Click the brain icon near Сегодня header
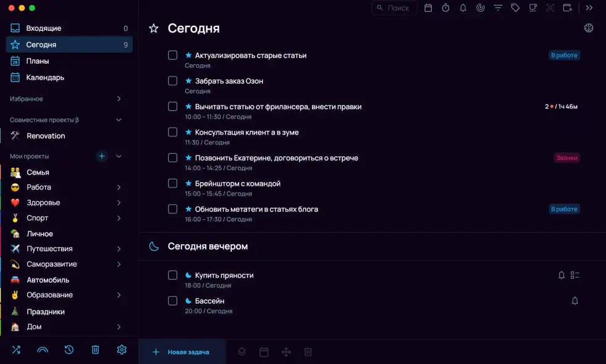The width and height of the screenshot is (606, 364). (x=589, y=28)
